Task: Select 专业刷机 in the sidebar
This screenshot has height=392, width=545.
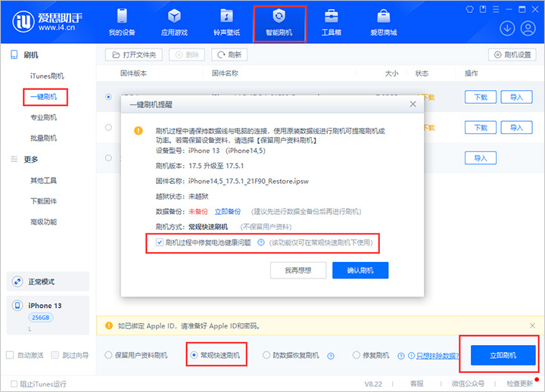Action: [x=43, y=117]
